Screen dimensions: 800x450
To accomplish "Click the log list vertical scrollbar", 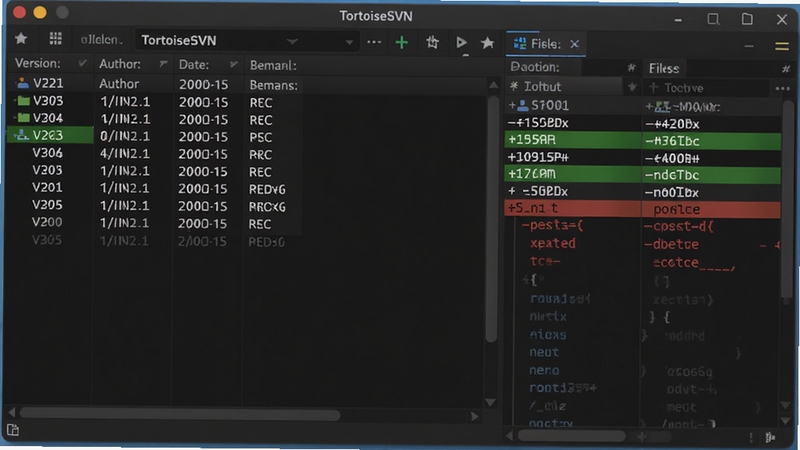I will click(x=492, y=219).
